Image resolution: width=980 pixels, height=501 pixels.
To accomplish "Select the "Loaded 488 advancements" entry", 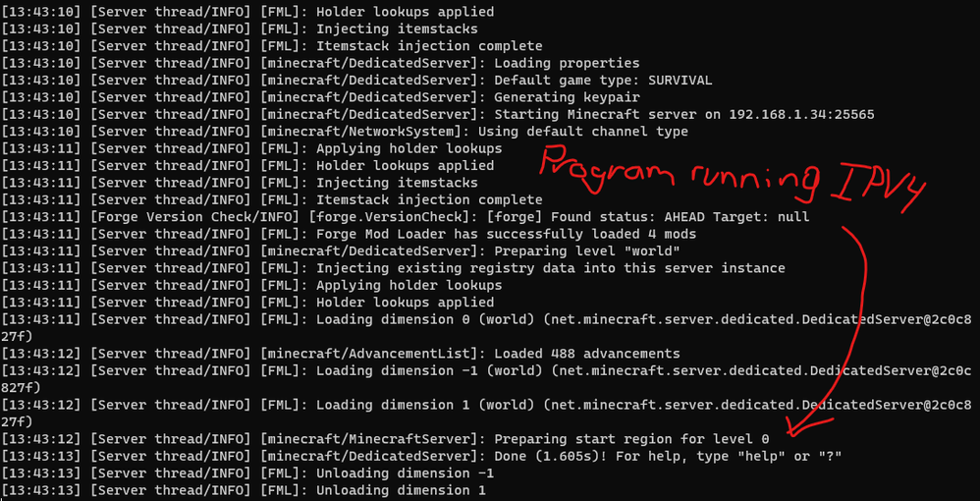I will pos(341,354).
